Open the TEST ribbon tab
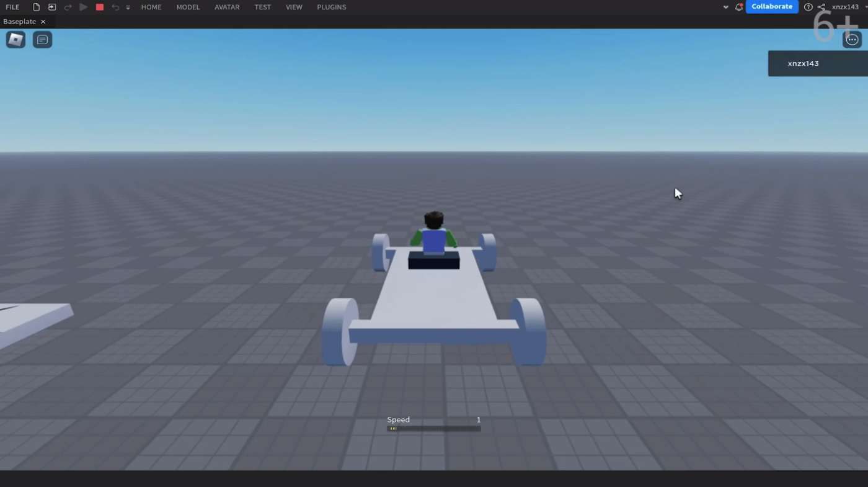 click(262, 7)
